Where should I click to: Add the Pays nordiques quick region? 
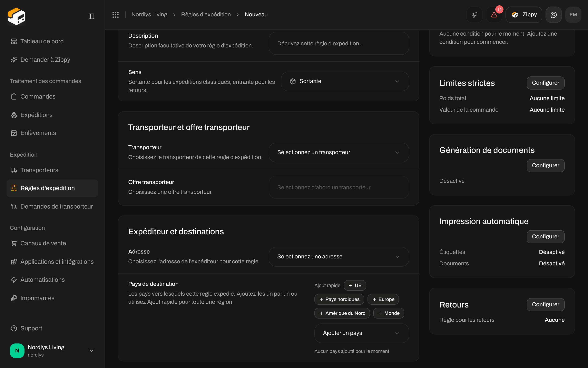pos(339,299)
